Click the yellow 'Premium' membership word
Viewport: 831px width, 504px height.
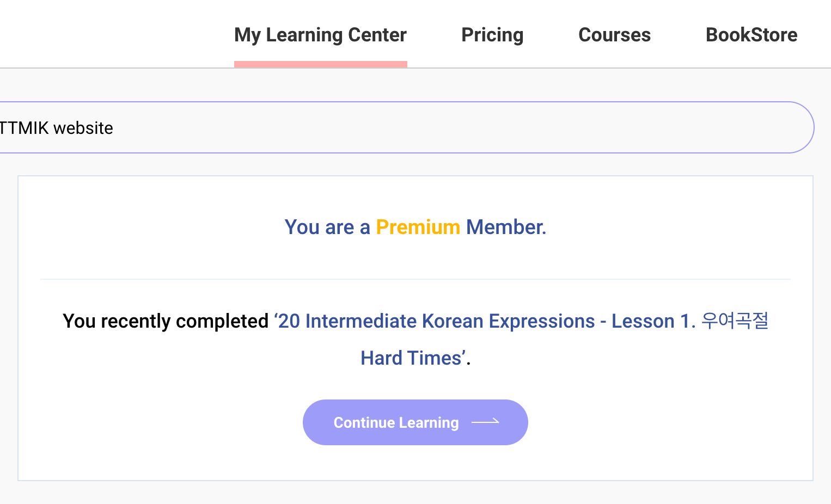click(418, 227)
